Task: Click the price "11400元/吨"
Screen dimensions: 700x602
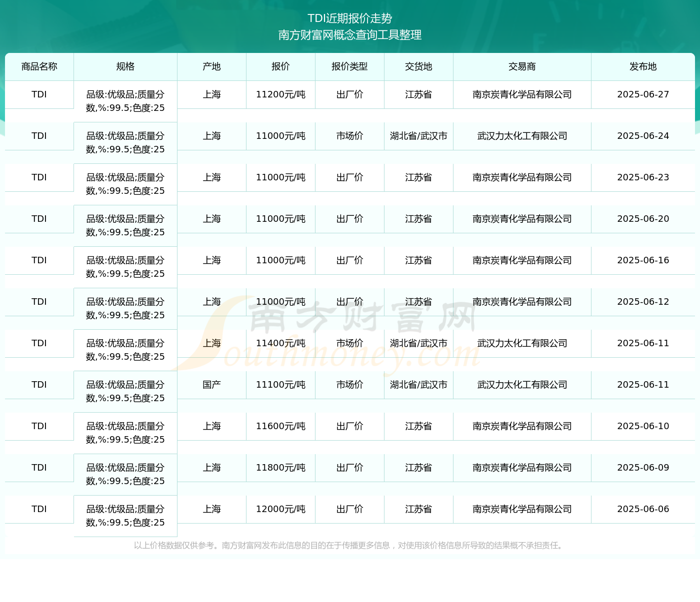Action: (x=281, y=343)
